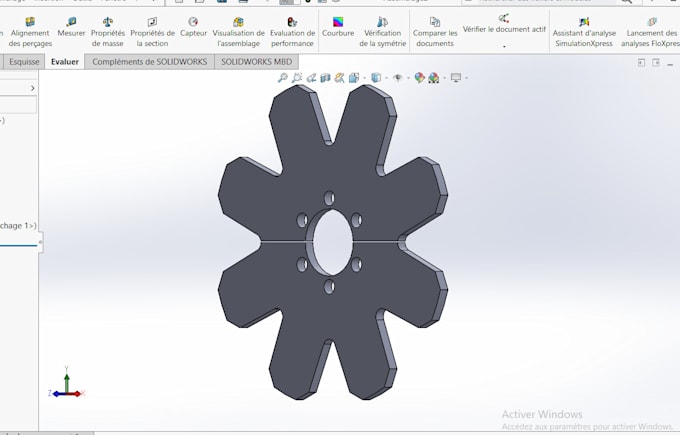The width and height of the screenshot is (680, 435).
Task: Click the first document window tile button
Action: coord(641,63)
